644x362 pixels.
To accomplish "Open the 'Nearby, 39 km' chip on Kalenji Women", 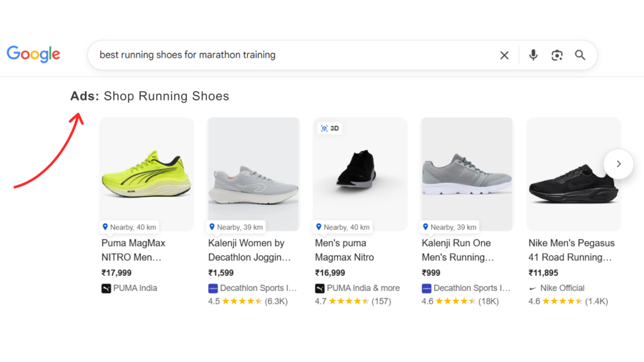I will click(235, 227).
